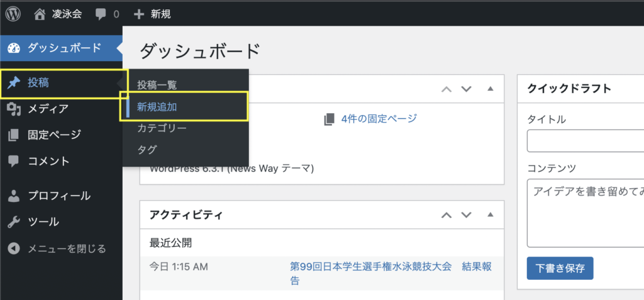
Task: Click the WordPress logo icon
Action: (13, 13)
